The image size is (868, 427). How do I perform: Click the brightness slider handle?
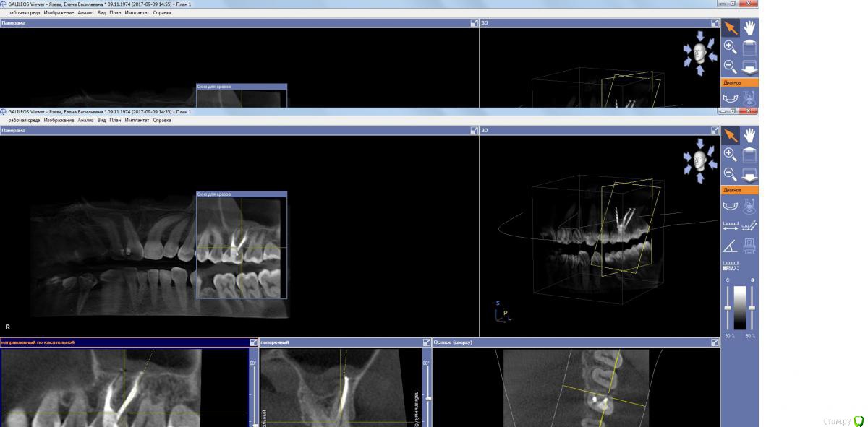728,309
